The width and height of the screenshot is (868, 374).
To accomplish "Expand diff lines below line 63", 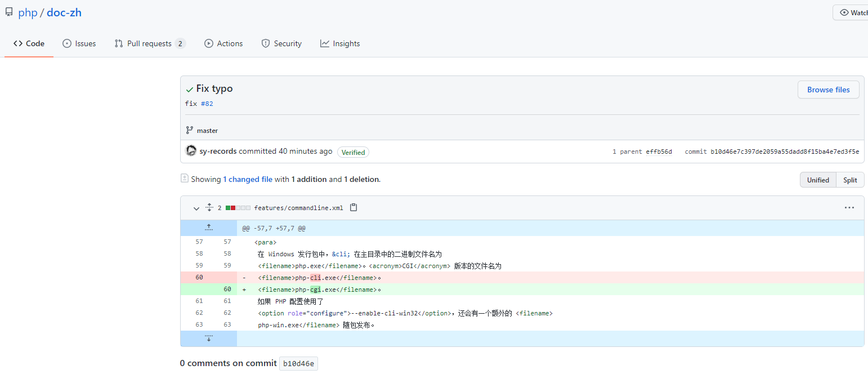I will coord(209,338).
